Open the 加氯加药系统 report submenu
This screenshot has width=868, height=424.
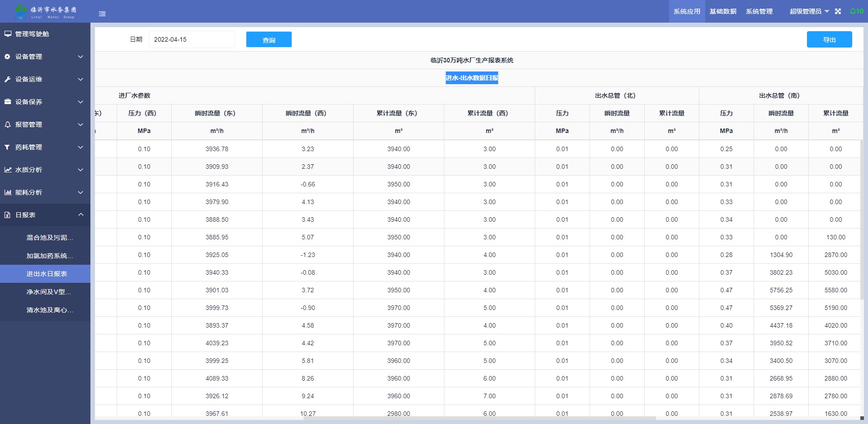[x=45, y=256]
